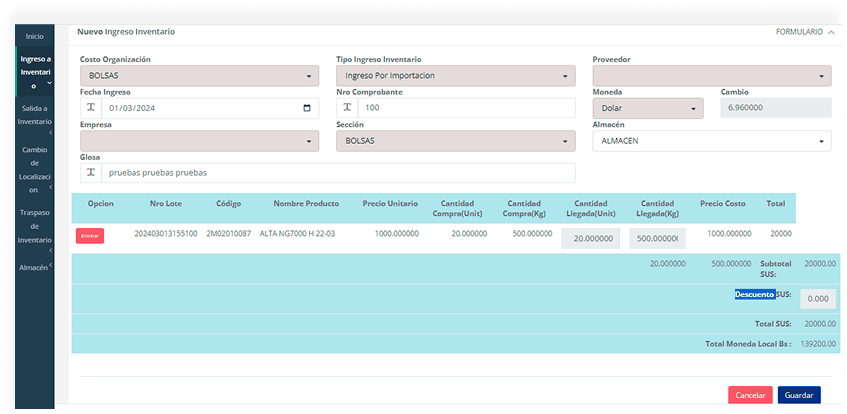Click the Cantidad Llegada(Unit) input field
This screenshot has height=414, width=847.
click(x=590, y=239)
